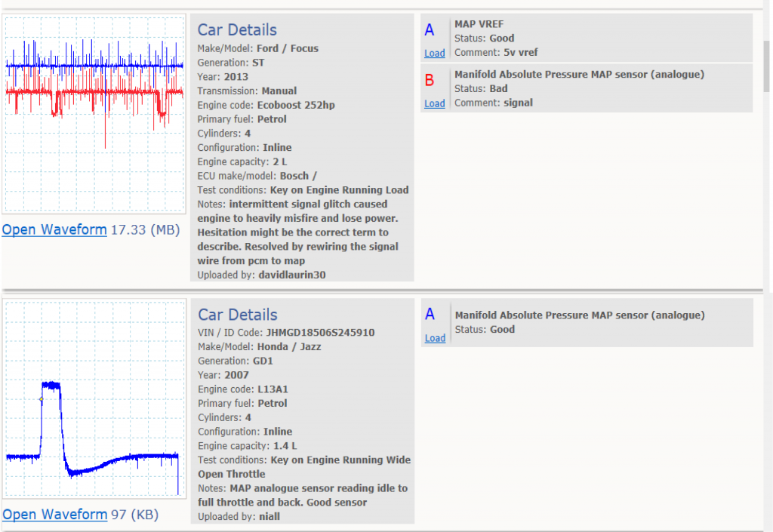Select the Transmission value 'Manual'
The height and width of the screenshot is (532, 773).
click(x=279, y=91)
